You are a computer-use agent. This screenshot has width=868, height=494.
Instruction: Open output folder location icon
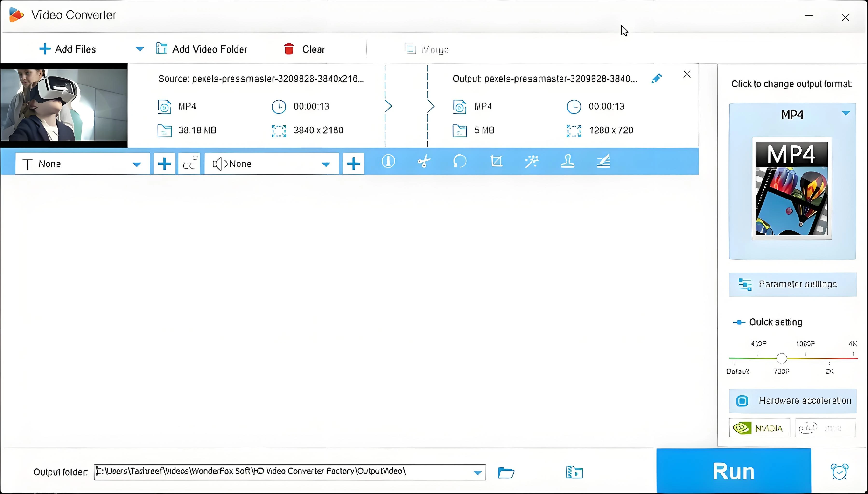click(574, 472)
